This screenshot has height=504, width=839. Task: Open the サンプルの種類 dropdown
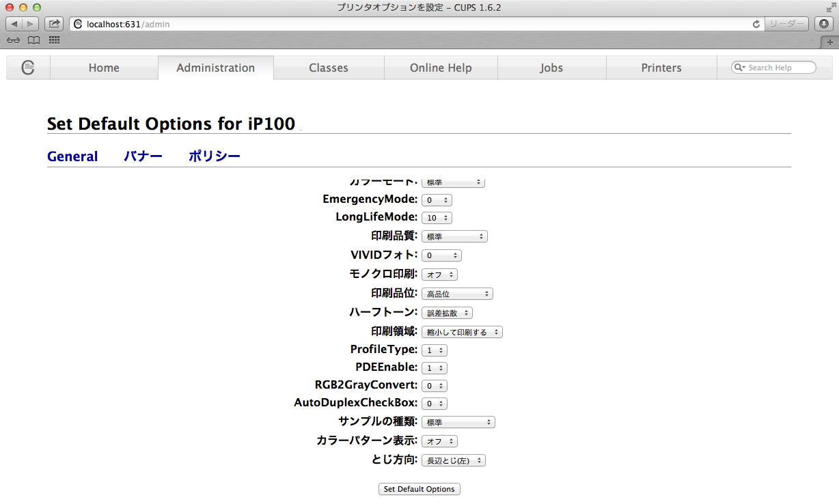[458, 422]
